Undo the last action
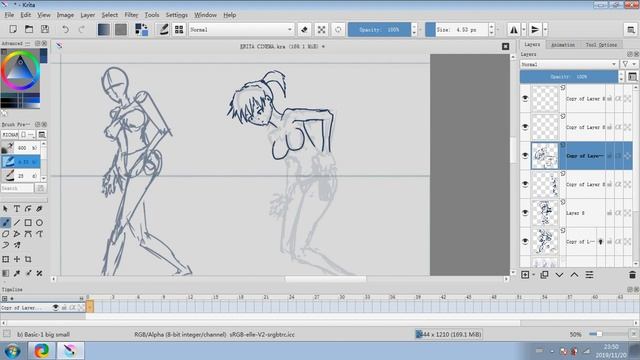Image resolution: width=640 pixels, height=360 pixels. click(x=65, y=29)
